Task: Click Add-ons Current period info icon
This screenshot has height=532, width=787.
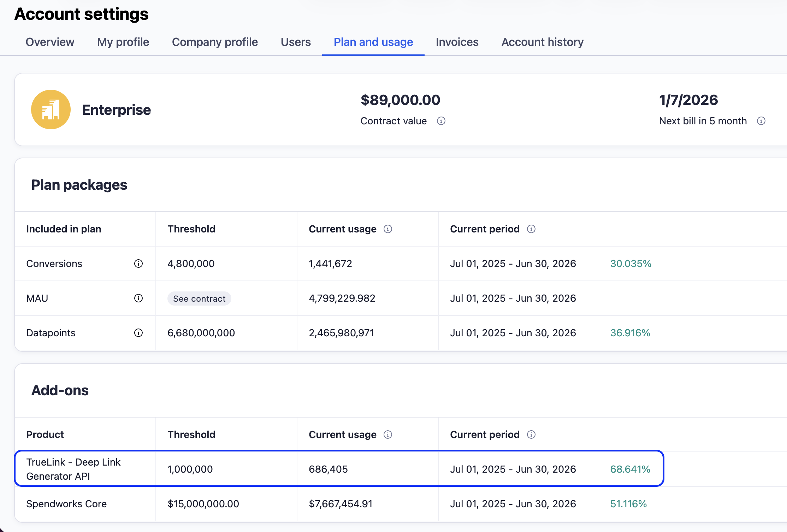Action: (x=531, y=435)
